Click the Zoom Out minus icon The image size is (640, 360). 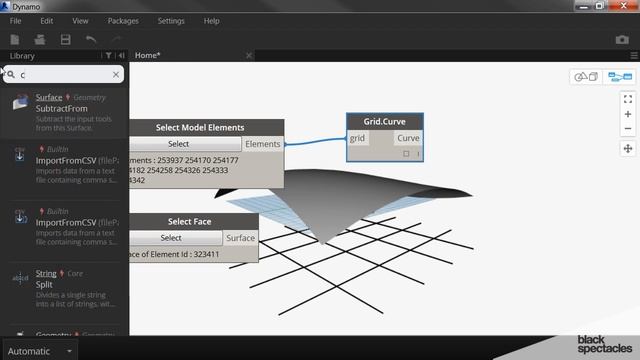[x=628, y=129]
